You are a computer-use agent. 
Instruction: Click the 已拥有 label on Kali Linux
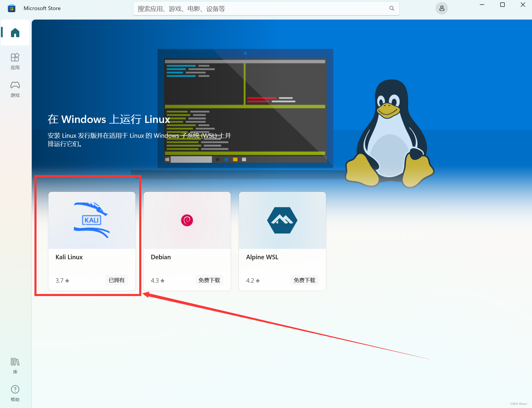click(116, 280)
